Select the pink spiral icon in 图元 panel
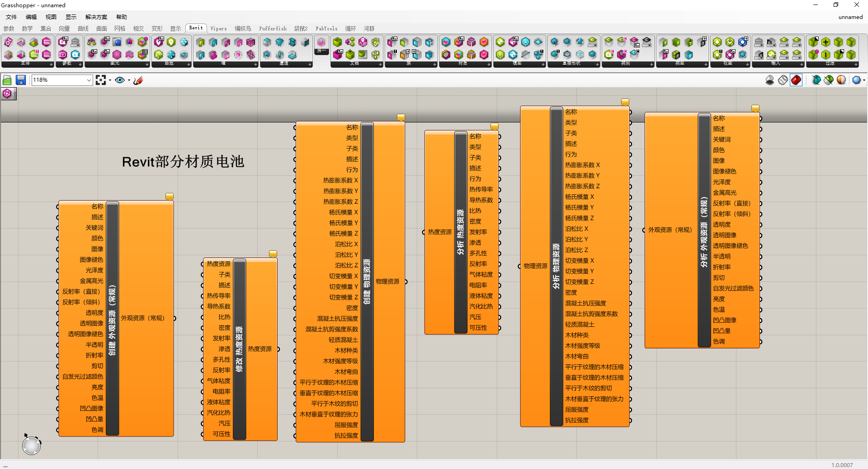The width and height of the screenshot is (868, 469). (117, 55)
